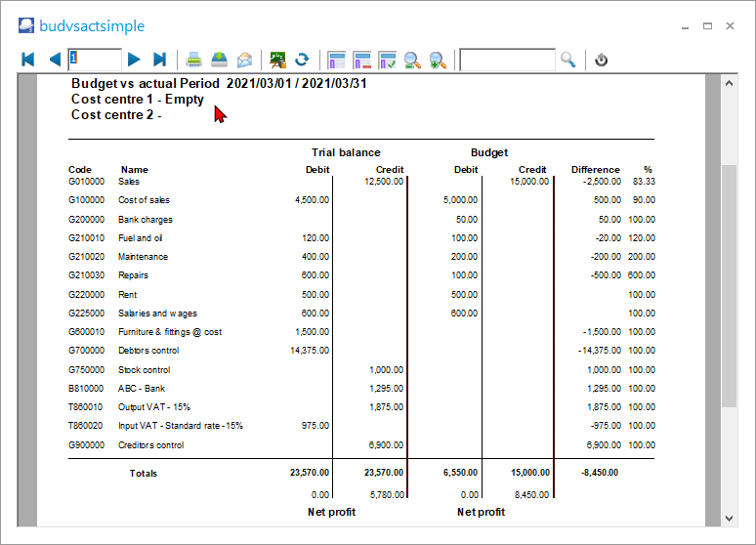Click the layout icon with checkmark
The image size is (756, 545).
click(387, 60)
